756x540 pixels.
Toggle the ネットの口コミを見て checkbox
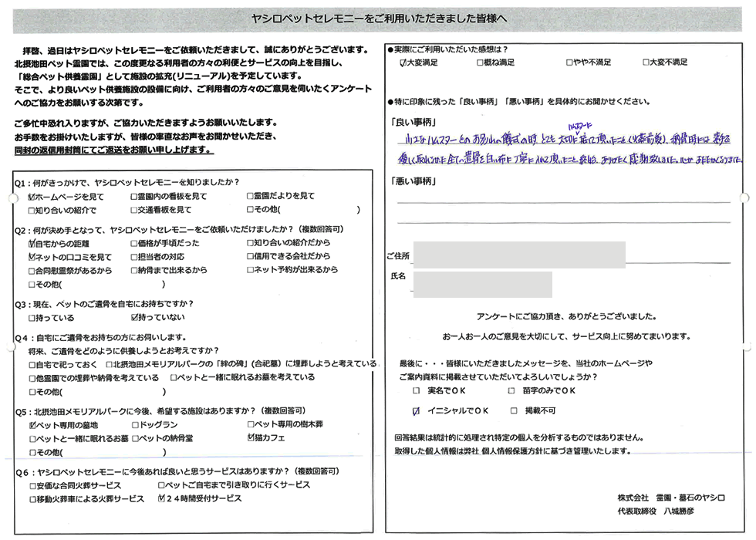[32, 257]
